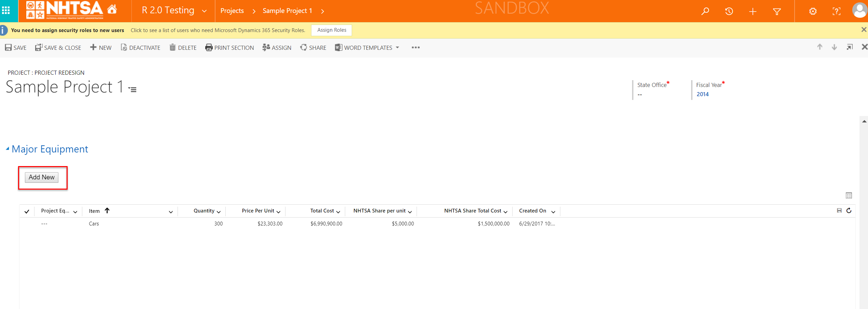868x309 pixels.
Task: Open the more commands ellipsis menu
Action: tap(416, 47)
